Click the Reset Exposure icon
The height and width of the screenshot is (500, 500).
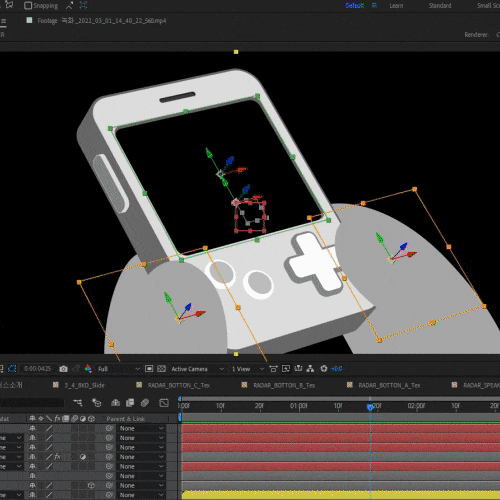pos(324,369)
